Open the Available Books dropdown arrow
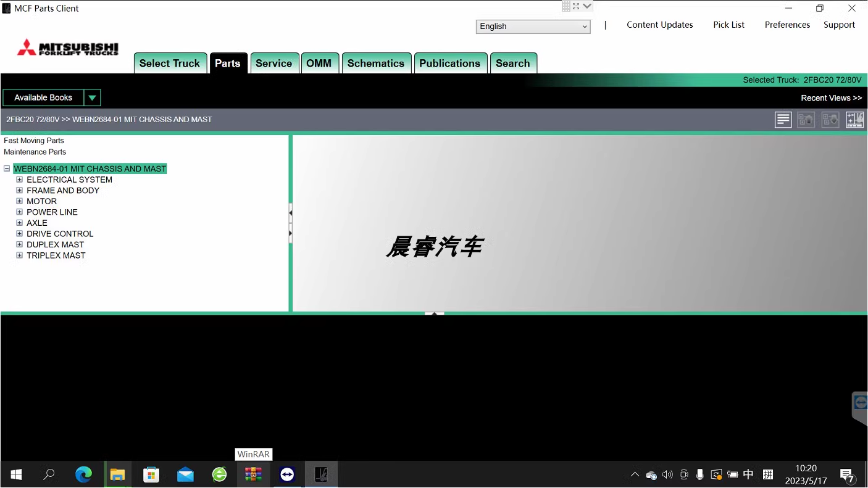The width and height of the screenshot is (868, 488). pos(92,97)
